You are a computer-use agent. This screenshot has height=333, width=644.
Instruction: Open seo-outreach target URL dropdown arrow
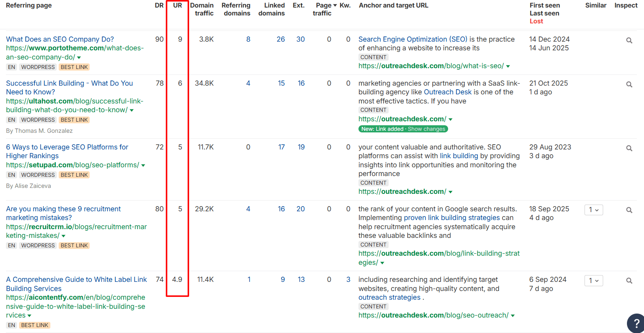(513, 316)
